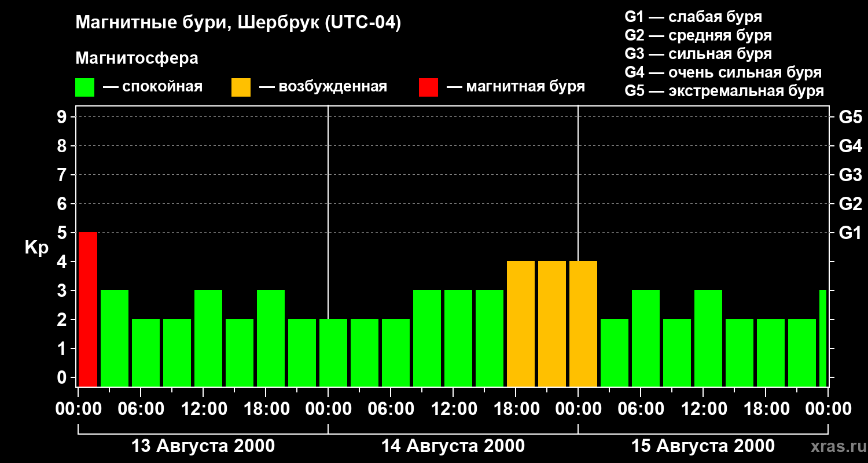Click the 'Kp' axis label
868x463 pixels.
36,248
